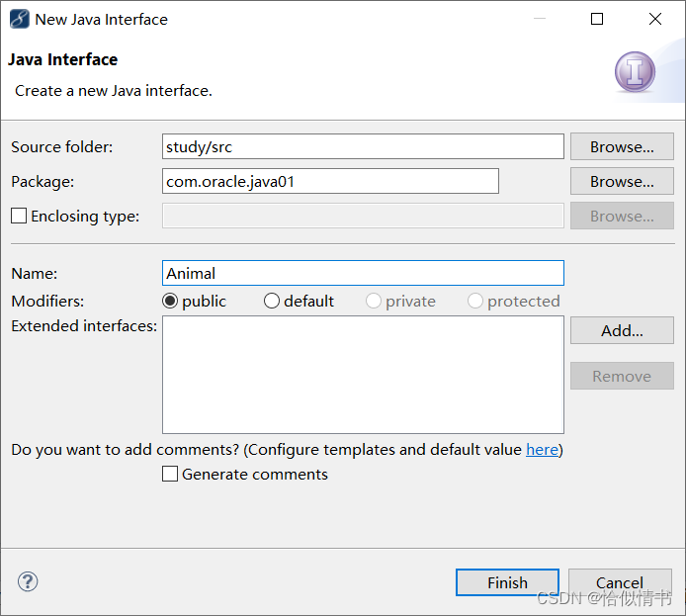
Task: Close the New Java Interface dialog
Action: tap(655, 19)
